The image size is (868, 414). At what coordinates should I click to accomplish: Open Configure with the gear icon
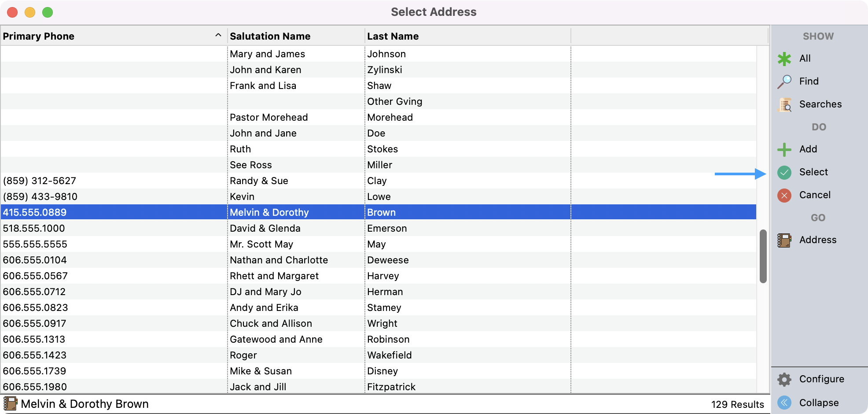784,379
